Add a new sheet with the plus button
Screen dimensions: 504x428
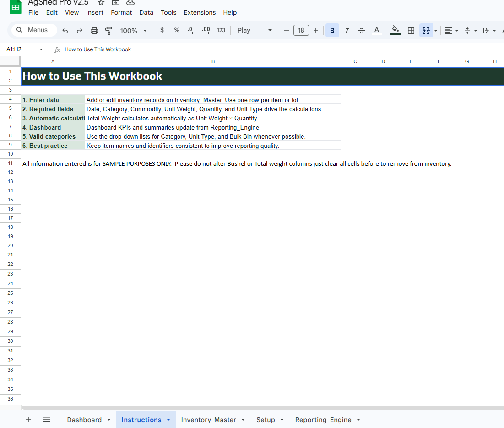point(28,420)
